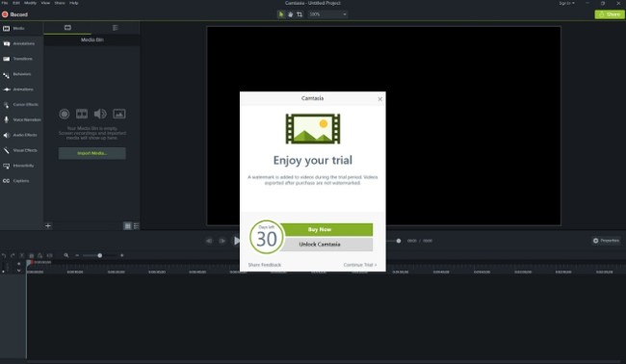Click the Cut icon in timeline toolbar
The image size is (626, 364).
(x=22, y=255)
